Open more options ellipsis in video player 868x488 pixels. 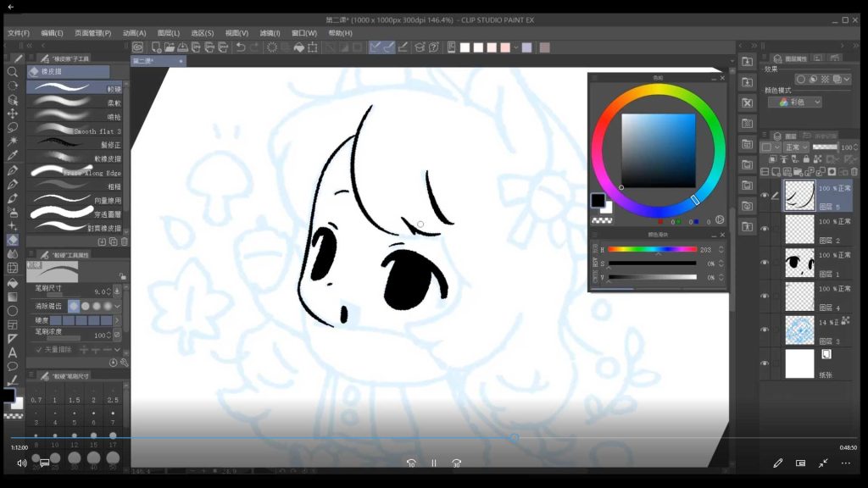[846, 463]
